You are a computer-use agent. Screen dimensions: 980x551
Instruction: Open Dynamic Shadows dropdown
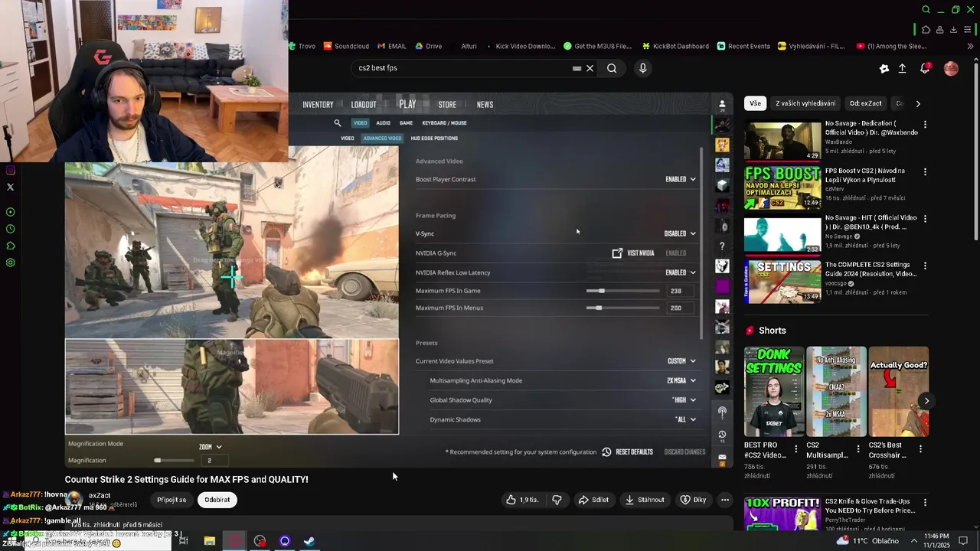pos(685,419)
